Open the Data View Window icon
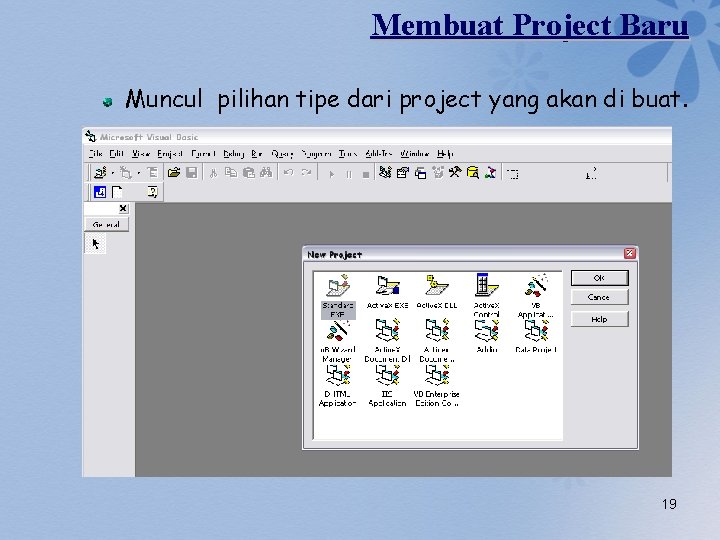The height and width of the screenshot is (540, 720). (472, 173)
